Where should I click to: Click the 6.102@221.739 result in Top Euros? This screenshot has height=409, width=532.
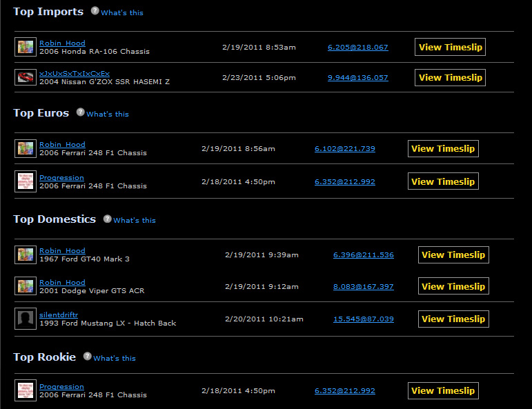point(344,149)
